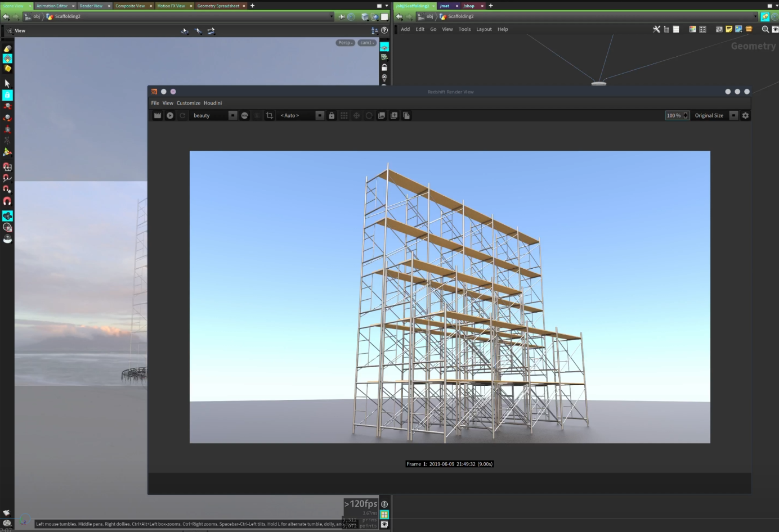Toggle the snowflake freeze icon in Redshift toolbar
The height and width of the screenshot is (532, 779).
356,115
